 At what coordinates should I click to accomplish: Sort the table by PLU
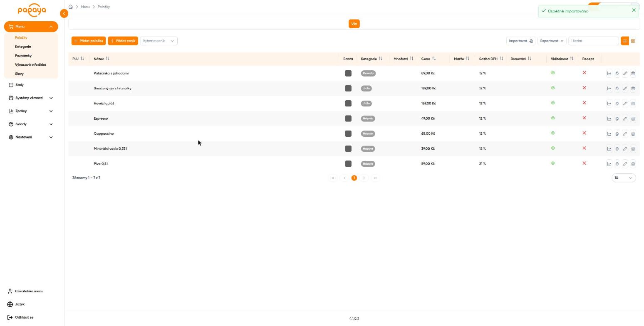tap(82, 59)
